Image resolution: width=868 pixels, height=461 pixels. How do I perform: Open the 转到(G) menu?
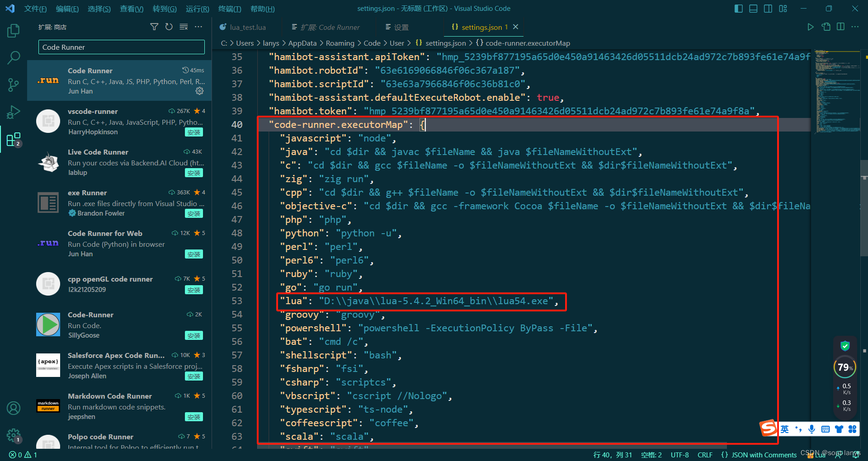165,9
